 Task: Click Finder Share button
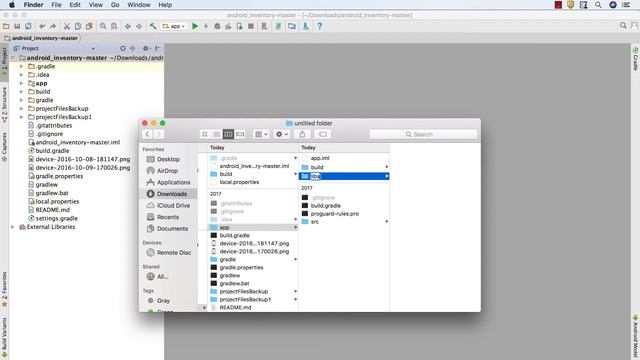pyautogui.click(x=302, y=134)
